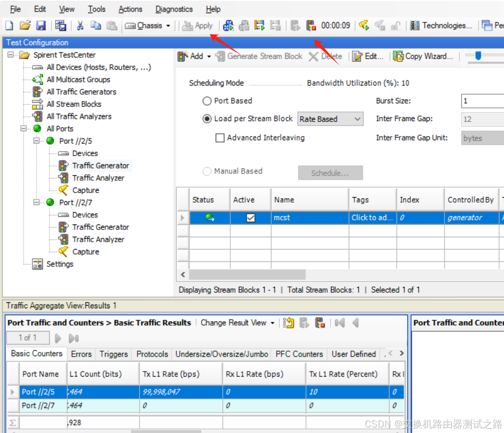Viewport: 504px width, 433px height.
Task: Click the start traffic icon beside stop icon
Action: click(x=295, y=25)
